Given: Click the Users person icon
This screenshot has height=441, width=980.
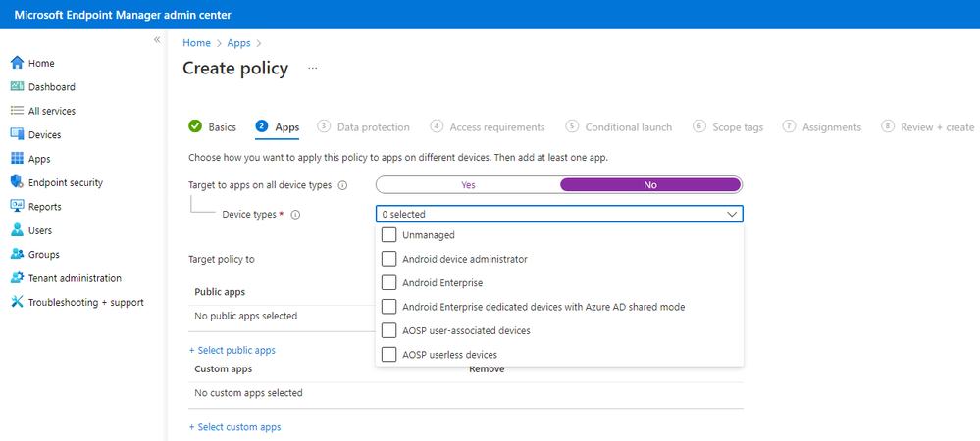Looking at the screenshot, I should pyautogui.click(x=18, y=230).
